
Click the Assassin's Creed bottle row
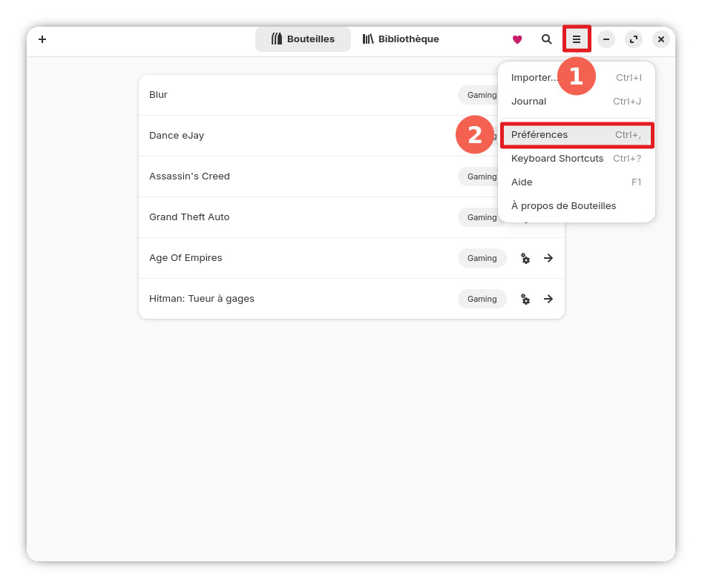(x=297, y=176)
